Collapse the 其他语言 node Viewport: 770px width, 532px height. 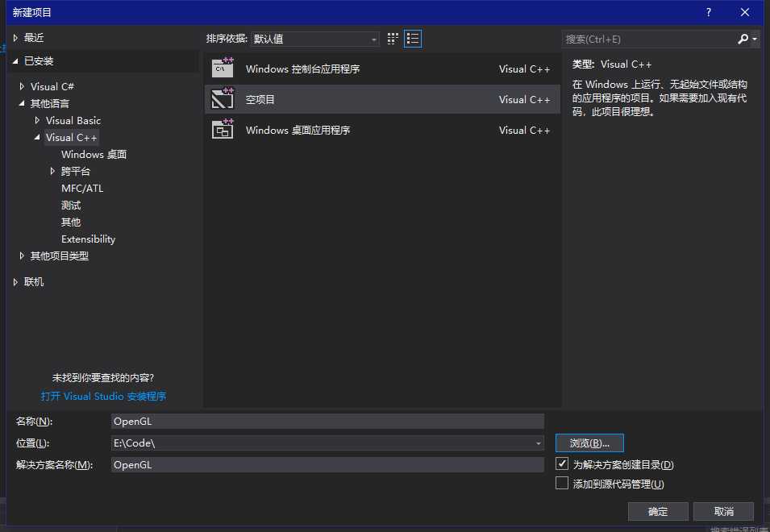(x=22, y=103)
